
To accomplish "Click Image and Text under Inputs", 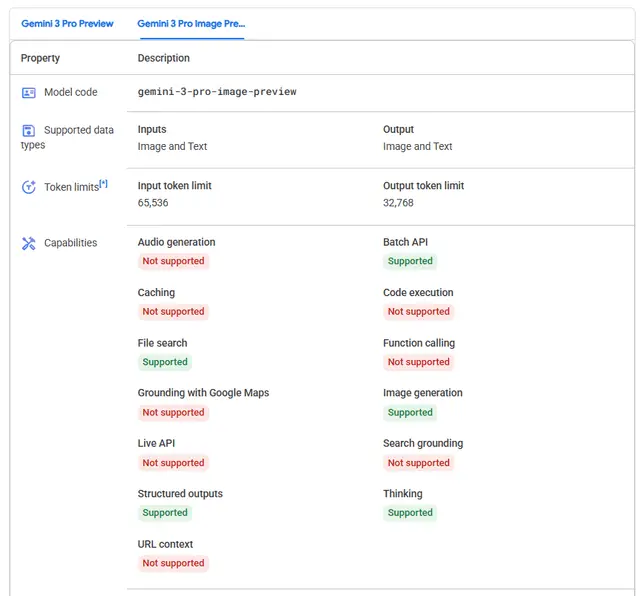I will [172, 146].
